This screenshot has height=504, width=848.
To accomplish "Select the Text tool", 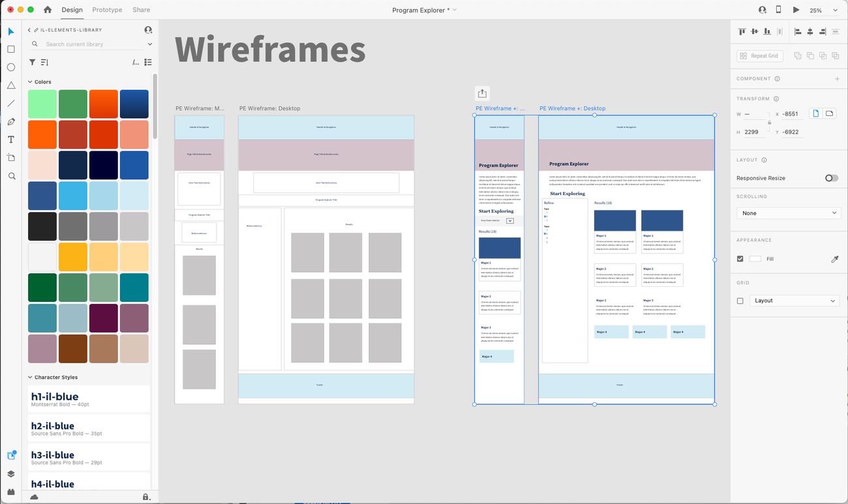I will pos(11,140).
